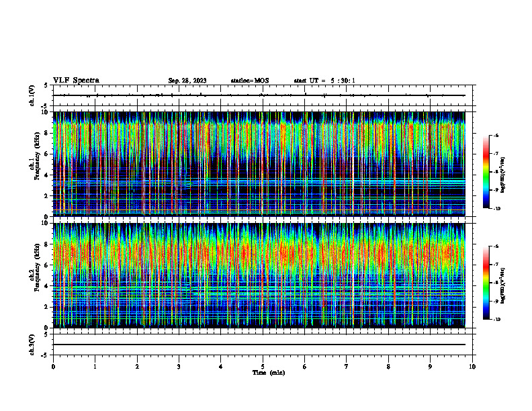Select the "start UT = 5 :30: 1" text
Screen dimensions: 532x411
[324, 81]
